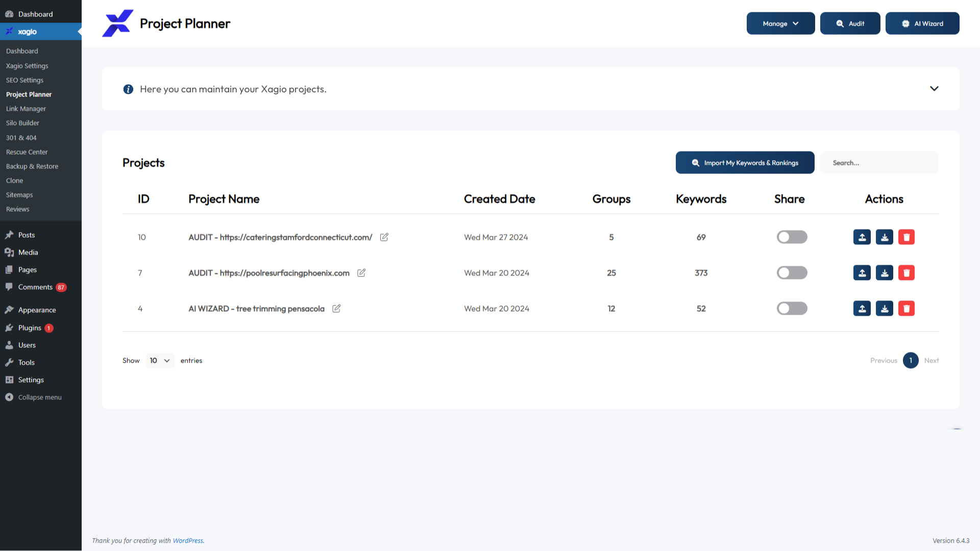The image size is (980, 551).
Task: Delete the AI WIZARD tree trimming project
Action: tap(906, 308)
